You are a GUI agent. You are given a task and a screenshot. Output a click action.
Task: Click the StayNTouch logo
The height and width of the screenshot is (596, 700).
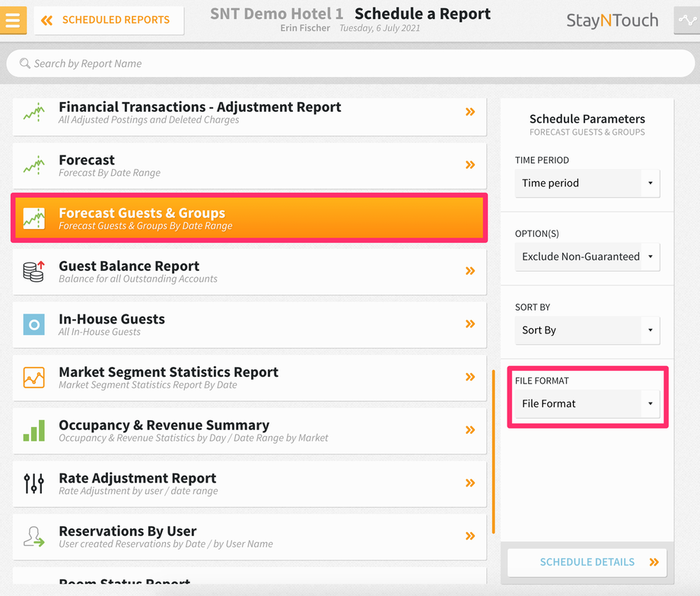[612, 21]
